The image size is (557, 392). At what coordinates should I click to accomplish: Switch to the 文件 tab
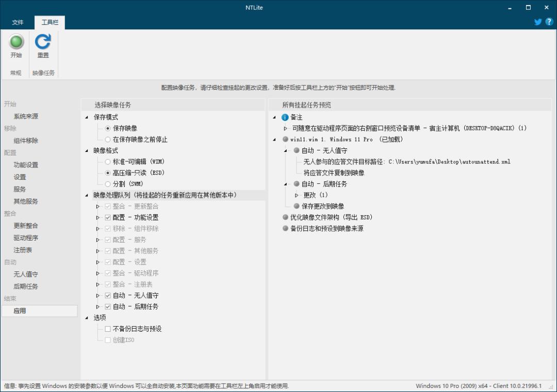[18, 22]
